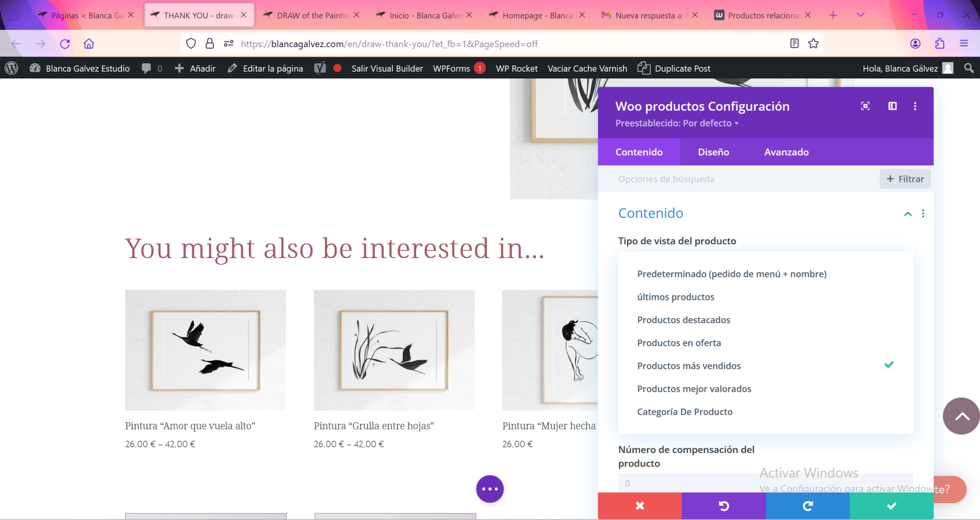Image resolution: width=980 pixels, height=520 pixels.
Task: Collapse the Contenido section
Action: coord(908,214)
